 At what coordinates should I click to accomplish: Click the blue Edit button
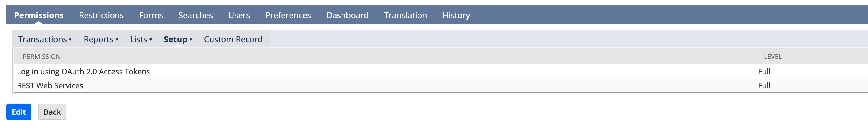point(19,112)
